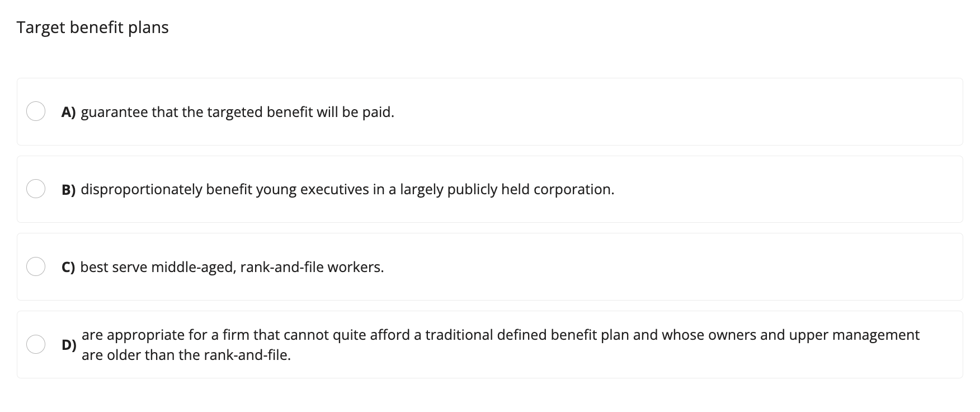Select radio button for option C

[x=36, y=267]
